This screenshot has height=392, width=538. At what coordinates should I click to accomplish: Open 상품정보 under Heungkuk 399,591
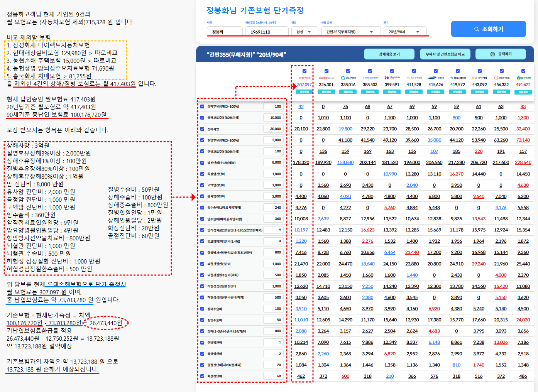click(x=392, y=92)
